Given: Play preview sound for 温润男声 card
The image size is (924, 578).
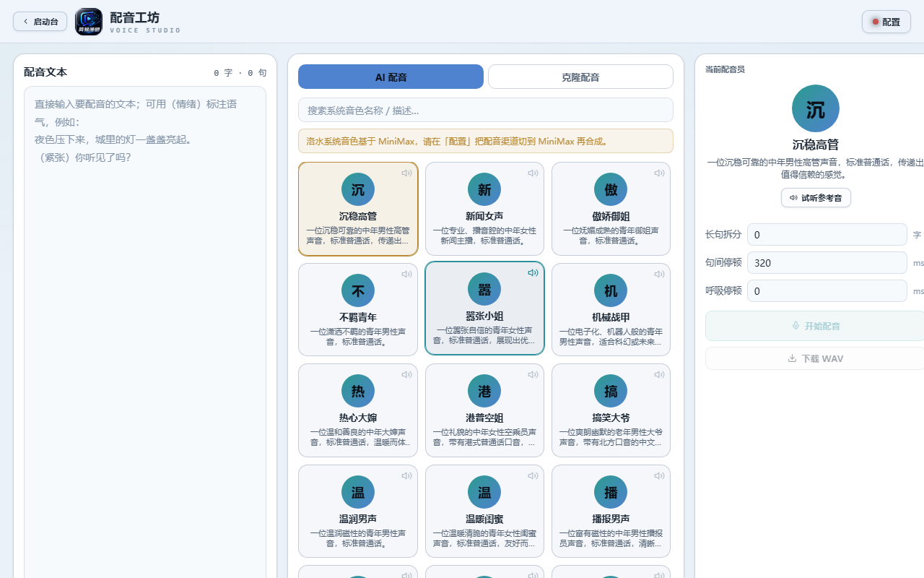Looking at the screenshot, I should tap(406, 476).
